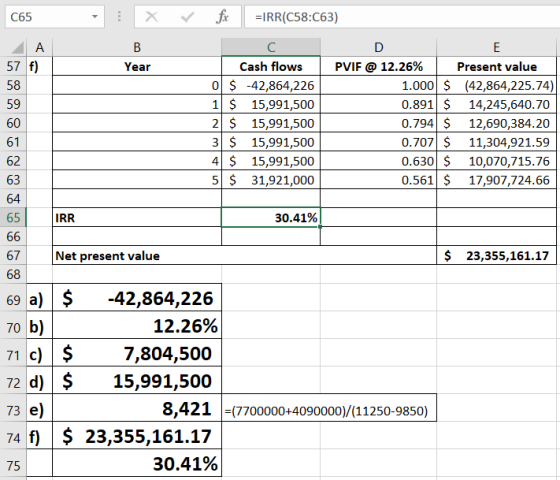Select row 57 header
560x480 pixels.
[x=13, y=66]
